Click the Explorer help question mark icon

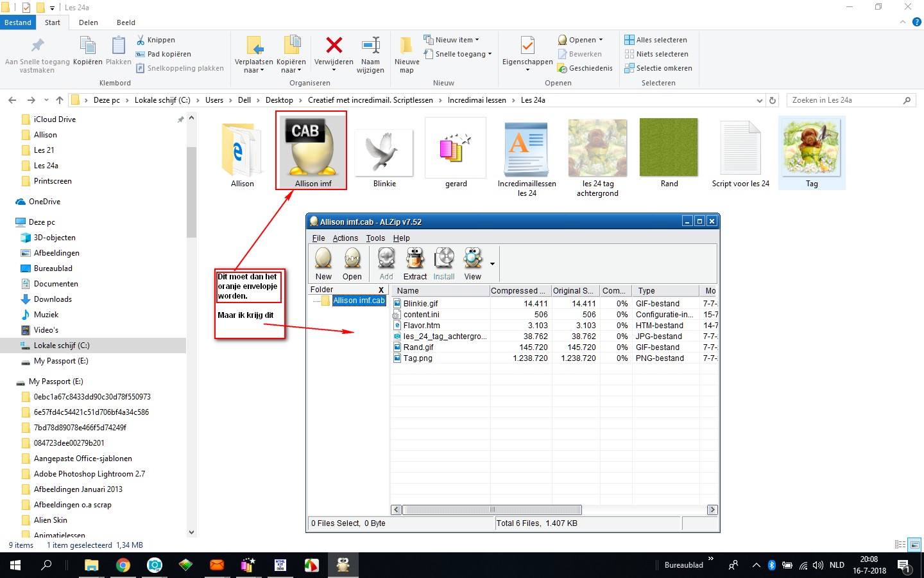pos(917,22)
